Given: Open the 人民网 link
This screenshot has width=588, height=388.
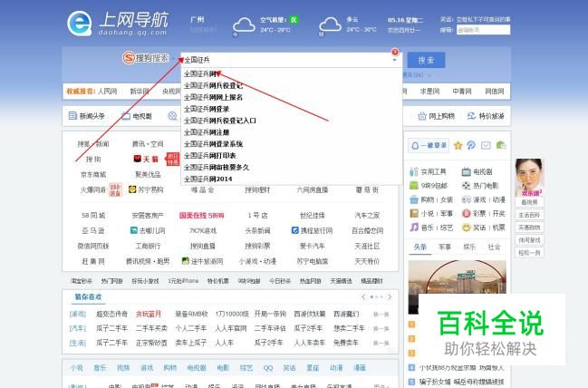Looking at the screenshot, I should pos(107,92).
